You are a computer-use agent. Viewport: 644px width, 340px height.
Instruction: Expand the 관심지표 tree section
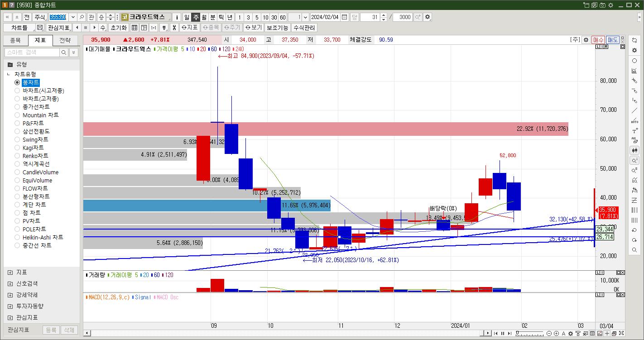[10, 318]
